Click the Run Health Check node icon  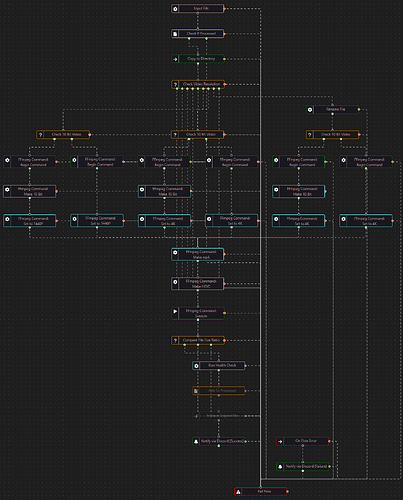pos(196,366)
